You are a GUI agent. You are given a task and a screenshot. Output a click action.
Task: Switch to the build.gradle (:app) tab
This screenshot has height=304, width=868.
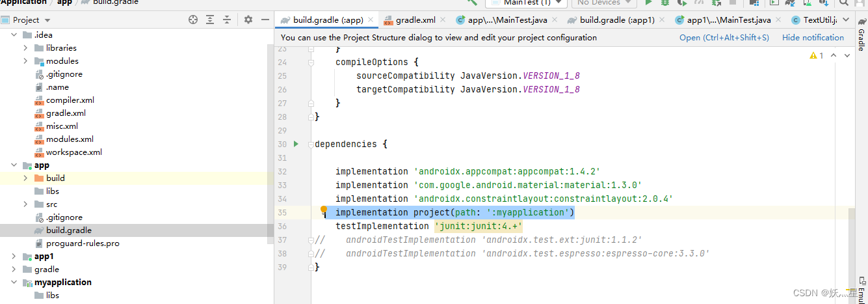[326, 20]
